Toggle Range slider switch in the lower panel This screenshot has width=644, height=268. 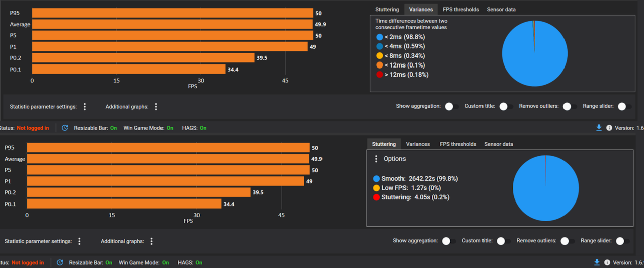(622, 241)
